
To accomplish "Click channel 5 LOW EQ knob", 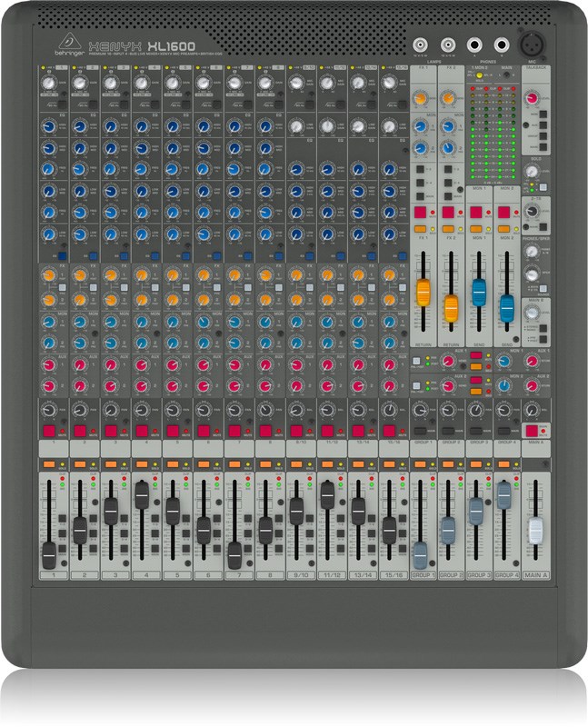I will coord(172,234).
